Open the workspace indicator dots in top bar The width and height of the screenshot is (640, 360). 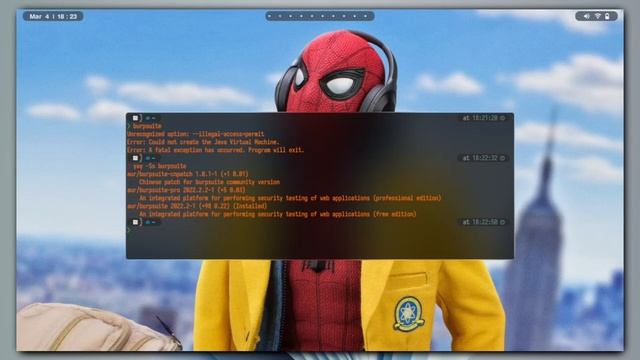(320, 16)
